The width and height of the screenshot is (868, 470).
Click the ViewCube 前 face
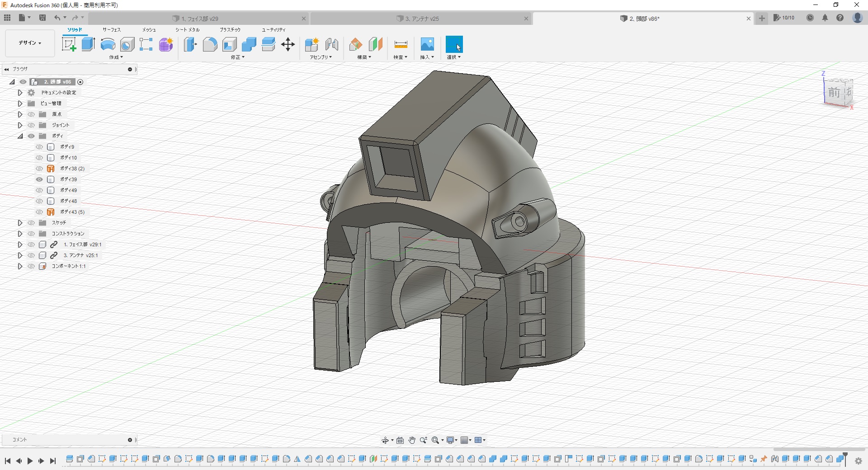click(x=834, y=93)
